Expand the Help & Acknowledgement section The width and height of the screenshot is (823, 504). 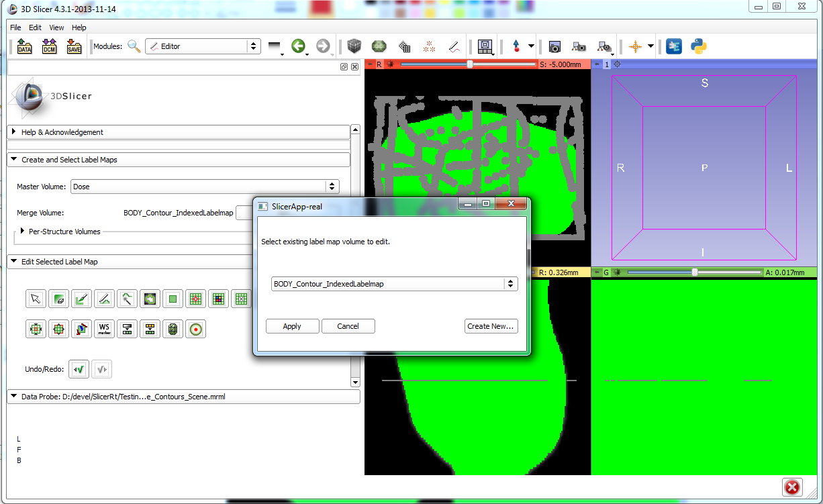(14, 132)
